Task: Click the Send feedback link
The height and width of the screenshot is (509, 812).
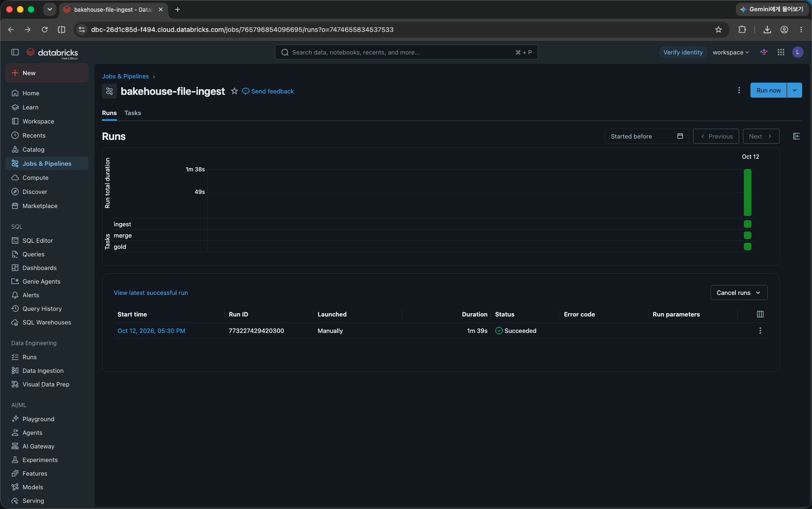Action: click(268, 91)
